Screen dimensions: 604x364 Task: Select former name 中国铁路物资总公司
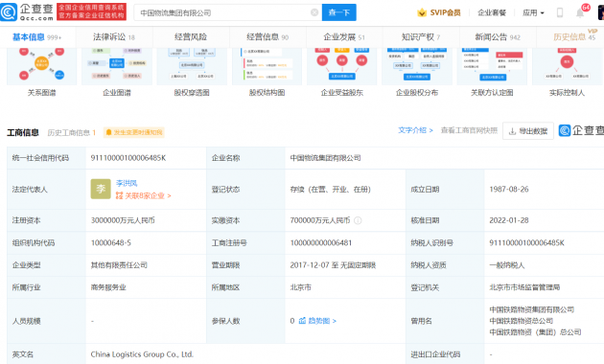pos(521,321)
